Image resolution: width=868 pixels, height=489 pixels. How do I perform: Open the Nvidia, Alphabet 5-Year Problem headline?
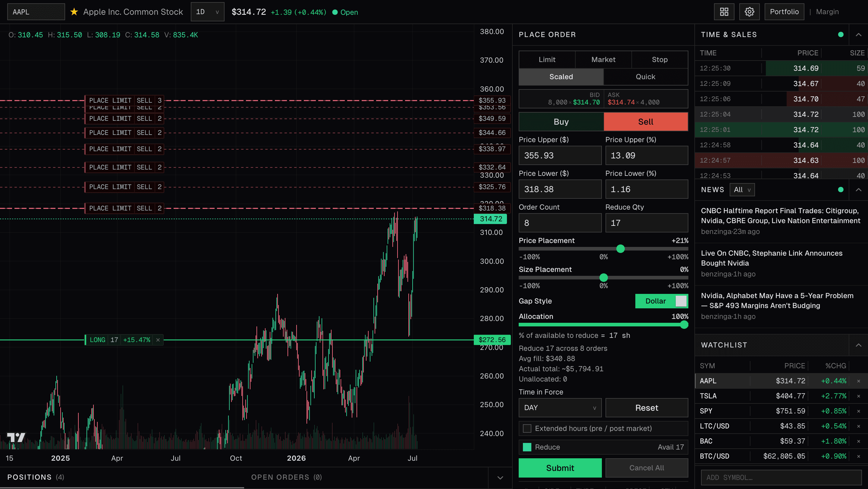tap(777, 301)
